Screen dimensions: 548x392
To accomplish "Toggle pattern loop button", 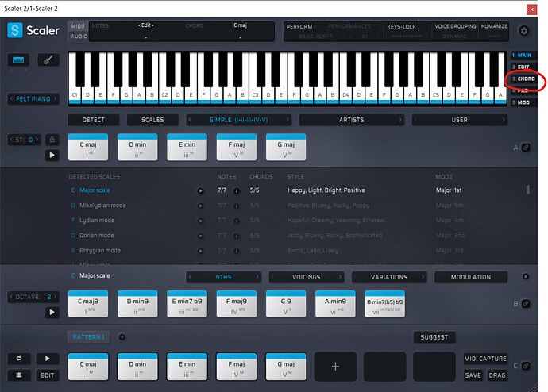I will coord(19,359).
